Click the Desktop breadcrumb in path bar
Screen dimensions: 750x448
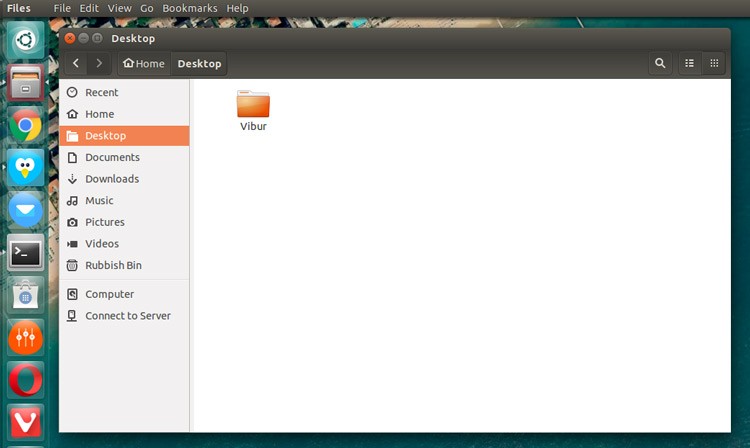199,63
